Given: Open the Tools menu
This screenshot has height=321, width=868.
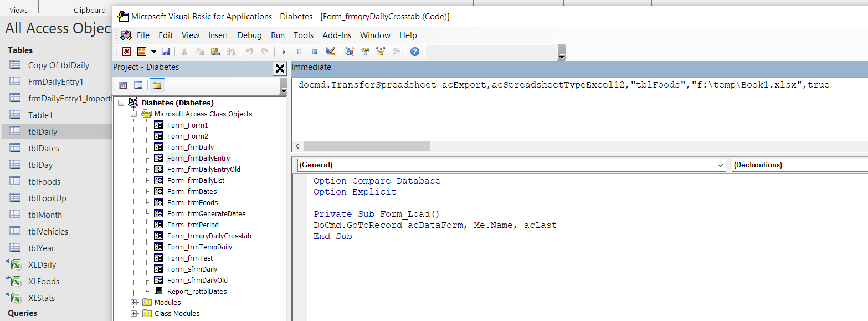Looking at the screenshot, I should [x=304, y=35].
